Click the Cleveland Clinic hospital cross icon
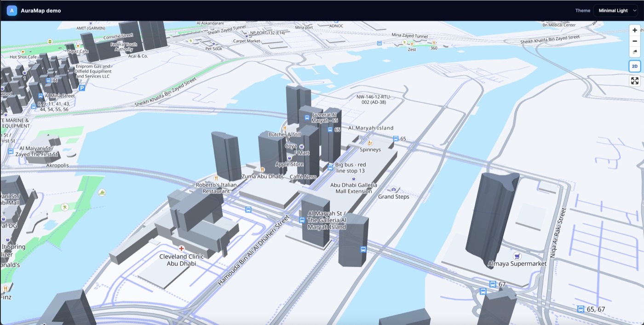Image resolution: width=644 pixels, height=325 pixels. [x=181, y=249]
